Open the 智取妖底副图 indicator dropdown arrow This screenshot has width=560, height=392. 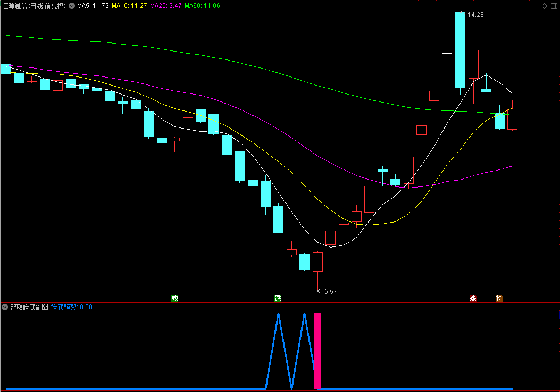[5, 307]
